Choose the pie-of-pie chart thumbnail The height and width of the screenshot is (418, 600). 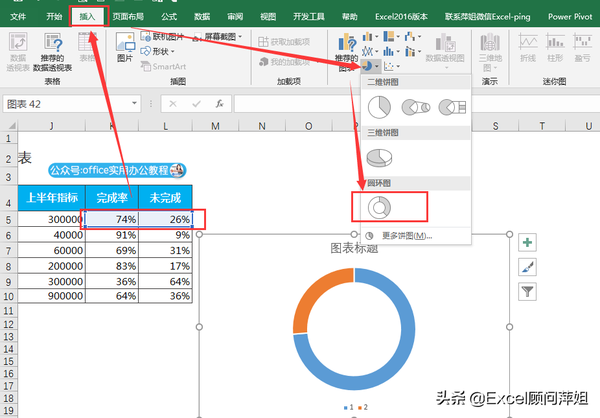pyautogui.click(x=416, y=108)
